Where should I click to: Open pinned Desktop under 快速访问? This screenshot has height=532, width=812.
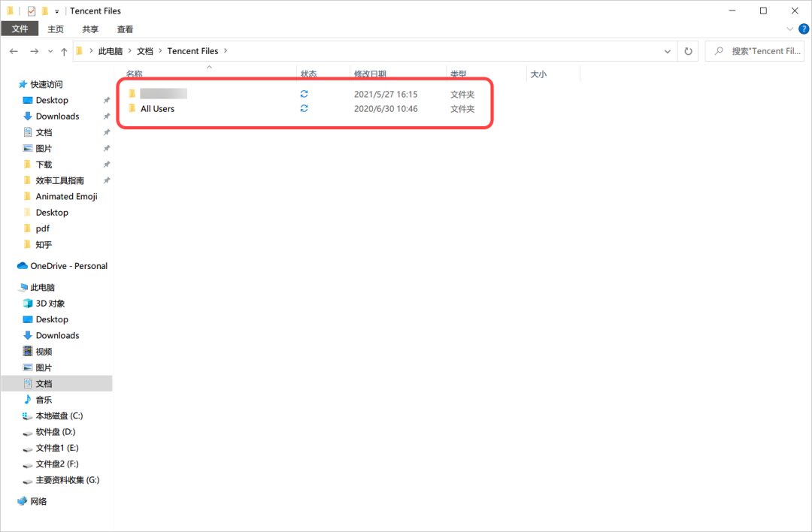(52, 101)
